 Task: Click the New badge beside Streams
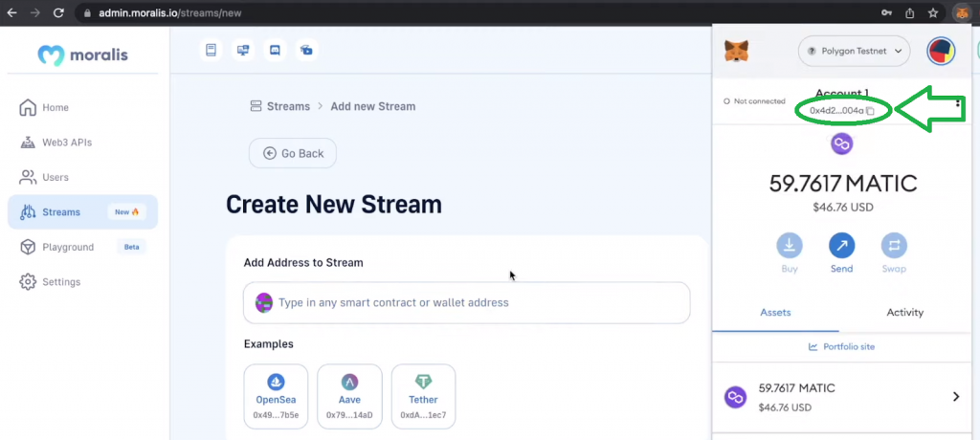(x=126, y=212)
